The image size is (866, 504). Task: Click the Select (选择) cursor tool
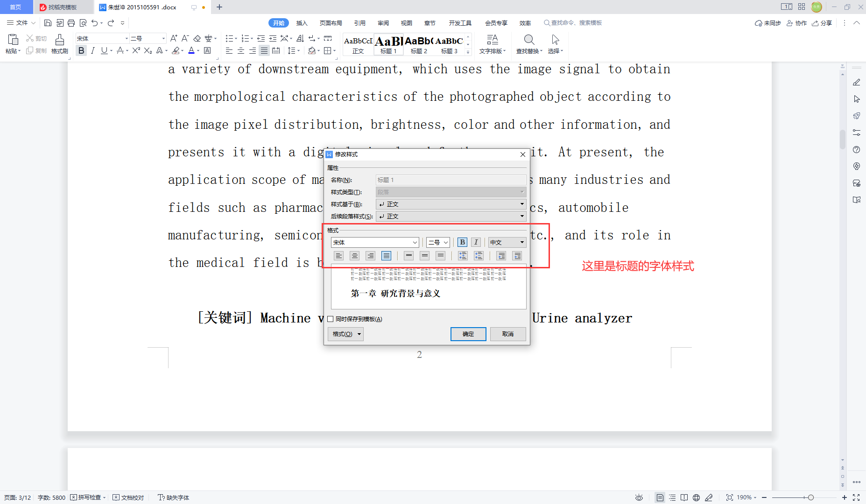pyautogui.click(x=555, y=44)
